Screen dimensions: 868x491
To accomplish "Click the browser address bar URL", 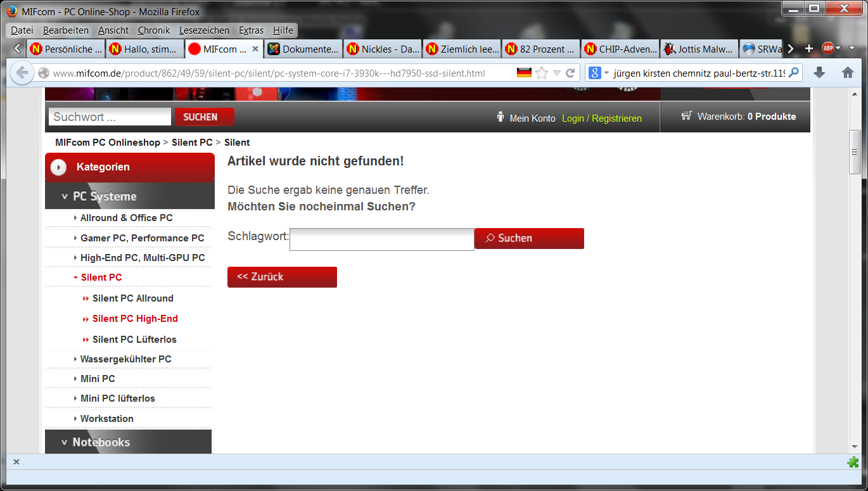I will point(269,73).
